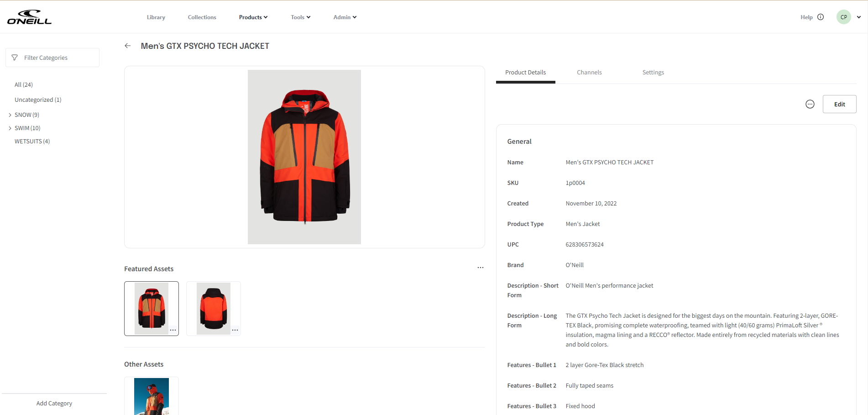Screen dimensions: 868x415
Task: Select the WETSUITS (4) category
Action: [x=32, y=141]
